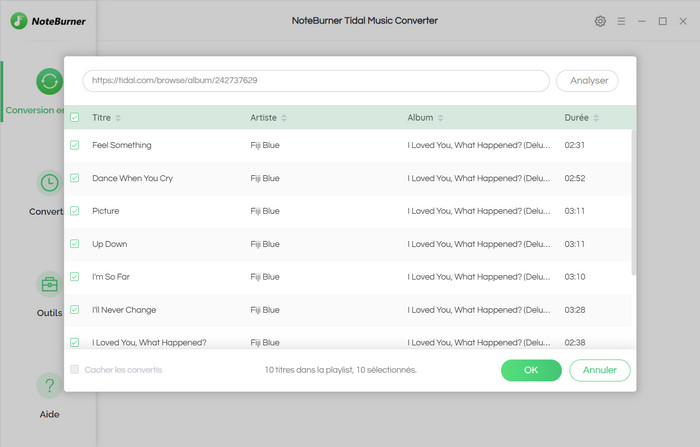Uncheck the Up Down track checkbox
Image resolution: width=700 pixels, height=447 pixels.
coord(75,244)
